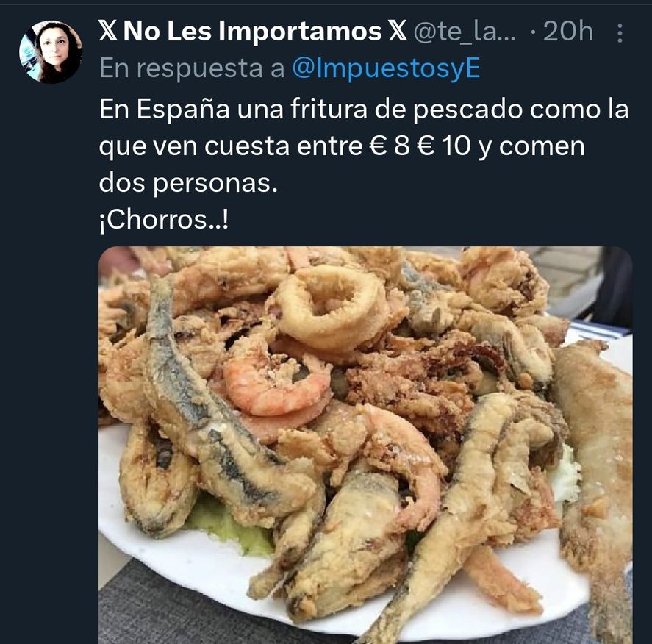The height and width of the screenshot is (644, 652).
Task: Click the X symbol after 'Importamos'
Action: [398, 31]
